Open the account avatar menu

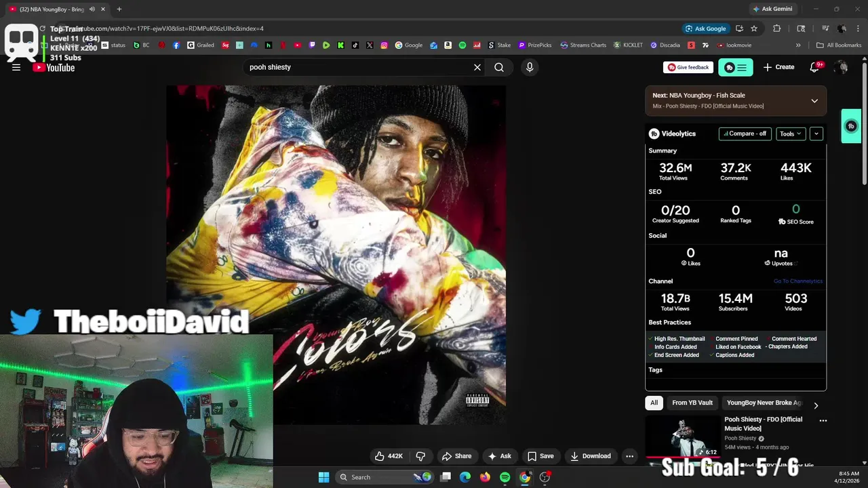click(x=842, y=67)
